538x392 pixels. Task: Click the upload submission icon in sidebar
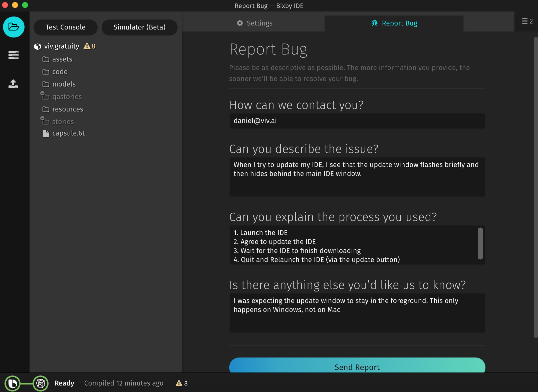(13, 84)
